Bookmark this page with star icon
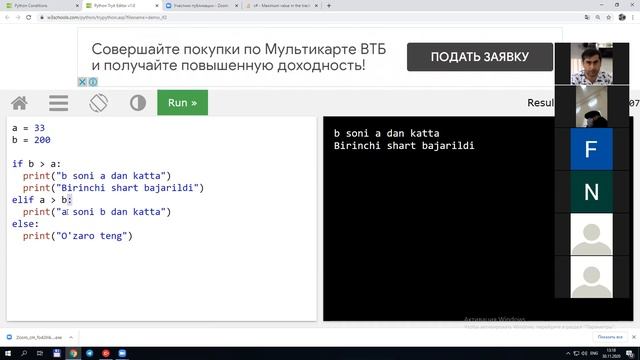This screenshot has height=360, width=640. 609,18
